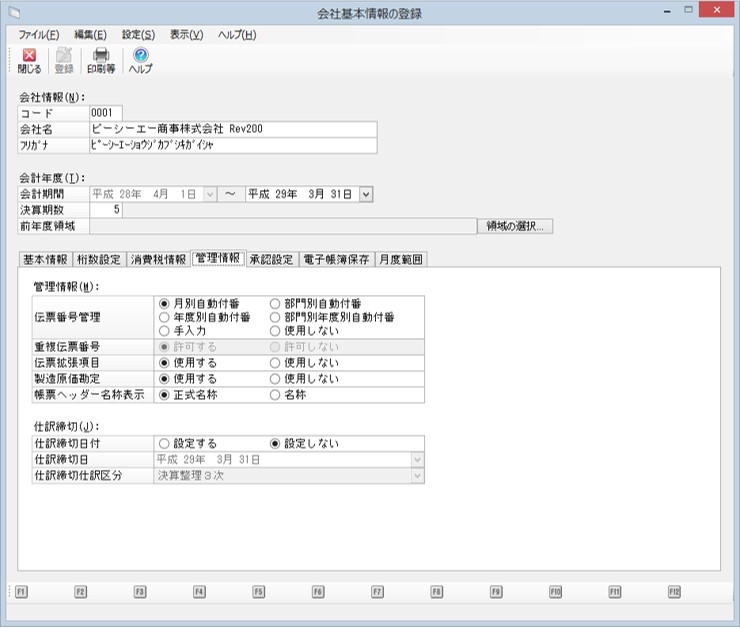
Task: Switch to the 電子帳簿保存 tab
Action: (336, 260)
